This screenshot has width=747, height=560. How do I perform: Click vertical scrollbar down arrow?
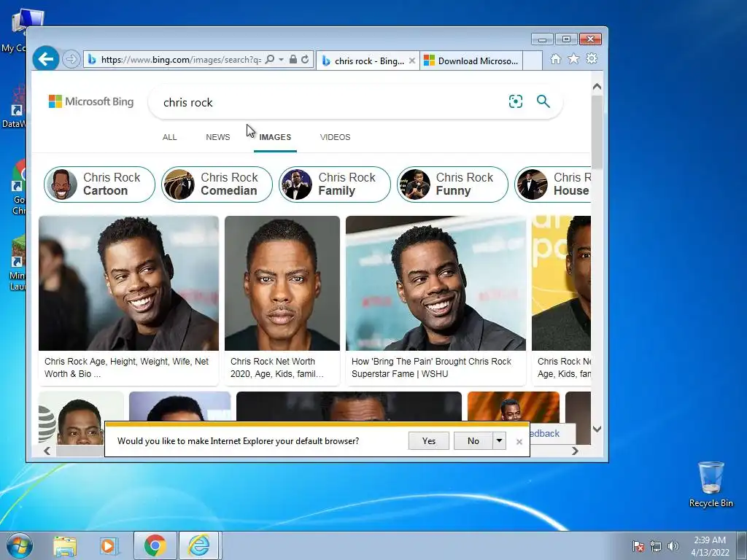click(597, 429)
